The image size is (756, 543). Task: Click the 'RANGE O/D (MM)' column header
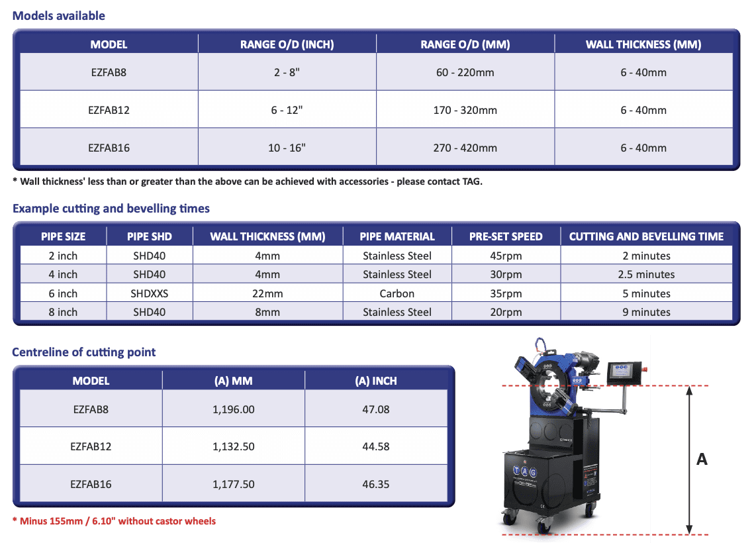[465, 44]
